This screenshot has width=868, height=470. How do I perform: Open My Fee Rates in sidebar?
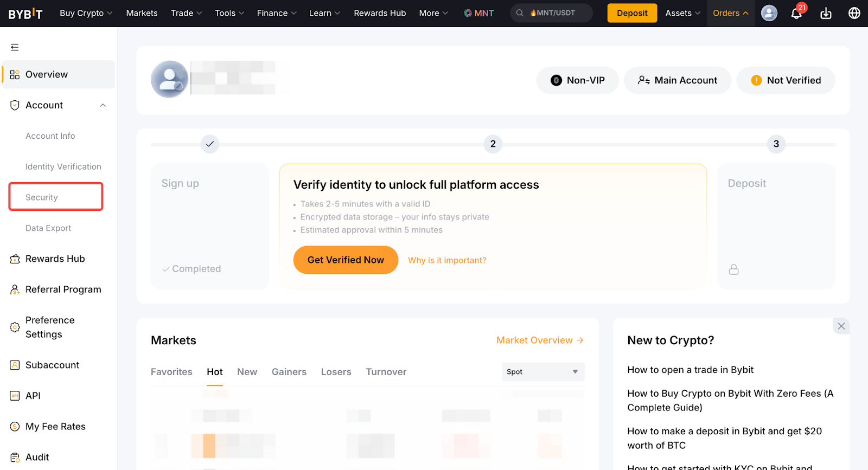(x=55, y=427)
